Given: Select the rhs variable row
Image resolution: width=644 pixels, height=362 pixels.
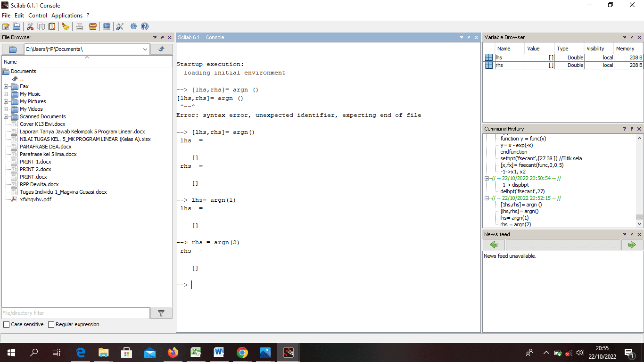Looking at the screenshot, I should (x=563, y=65).
